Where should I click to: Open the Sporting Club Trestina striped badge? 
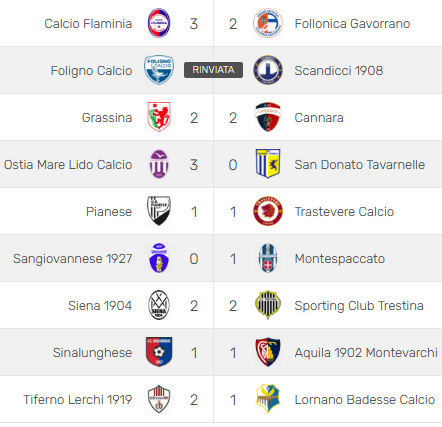pos(268,305)
